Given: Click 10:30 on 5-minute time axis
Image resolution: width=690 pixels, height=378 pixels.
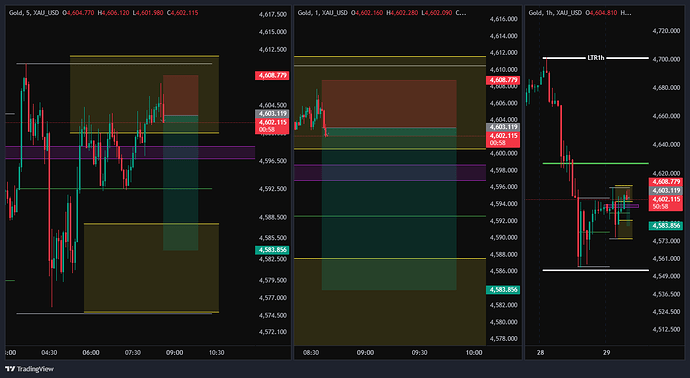Looking at the screenshot, I should pos(216,352).
